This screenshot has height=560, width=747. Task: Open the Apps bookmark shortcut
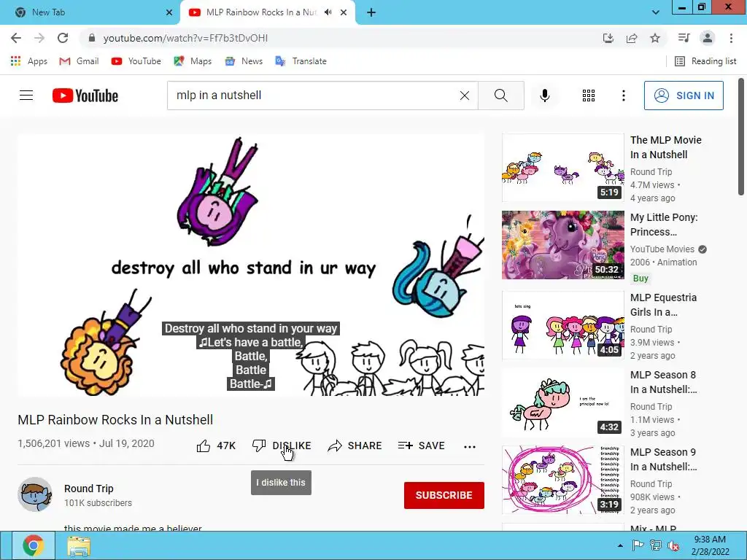coord(29,61)
